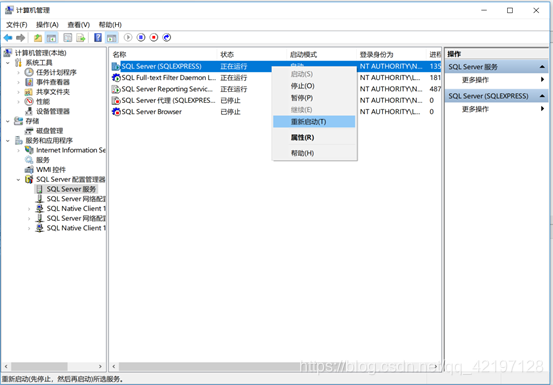Collapse the SQL Server 服务 actions section
Viewport: 553px width, 385px height.
[x=542, y=67]
